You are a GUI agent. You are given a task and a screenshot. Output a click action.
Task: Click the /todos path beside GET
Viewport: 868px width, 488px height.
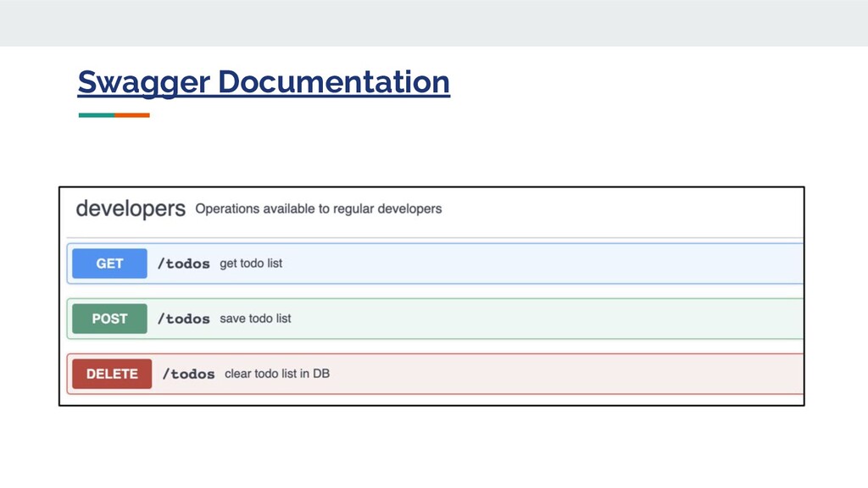click(184, 264)
